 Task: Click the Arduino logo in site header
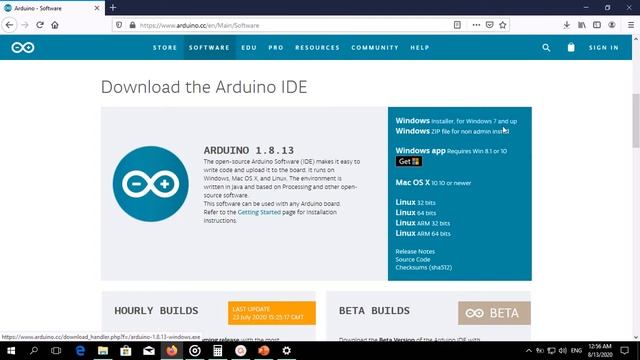click(x=23, y=48)
